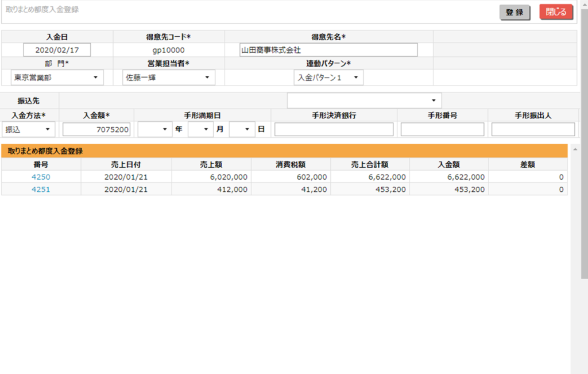
Task: Edit the 入金日 field 2020/02/17
Action: [57, 50]
